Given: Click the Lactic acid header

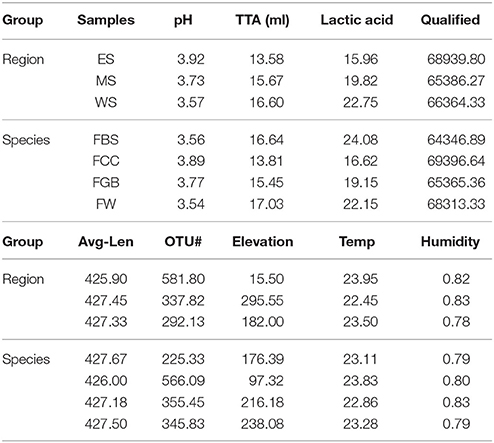Looking at the screenshot, I should tap(357, 20).
